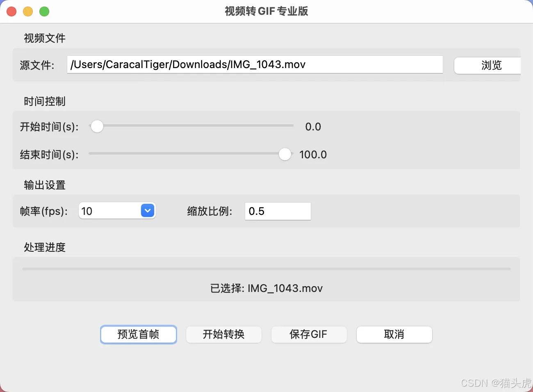Click the status text 已选择: IMG_1043.mov
Viewport: 533px width, 392px height.
coord(266,288)
